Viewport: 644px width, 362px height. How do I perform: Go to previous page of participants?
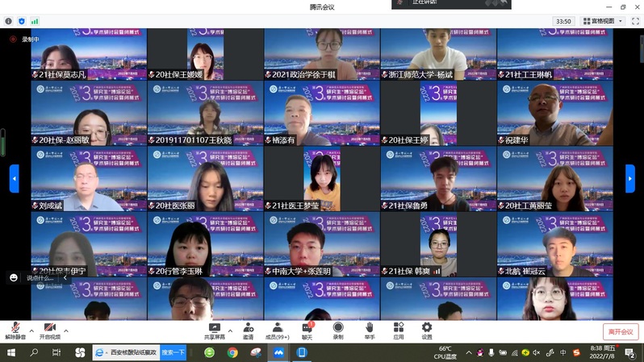pyautogui.click(x=14, y=178)
